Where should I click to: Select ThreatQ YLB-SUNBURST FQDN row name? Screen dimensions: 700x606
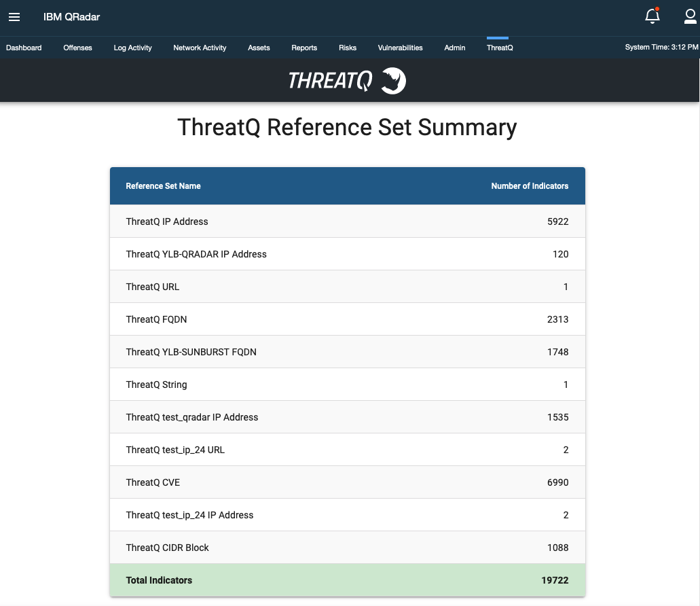pyautogui.click(x=191, y=352)
